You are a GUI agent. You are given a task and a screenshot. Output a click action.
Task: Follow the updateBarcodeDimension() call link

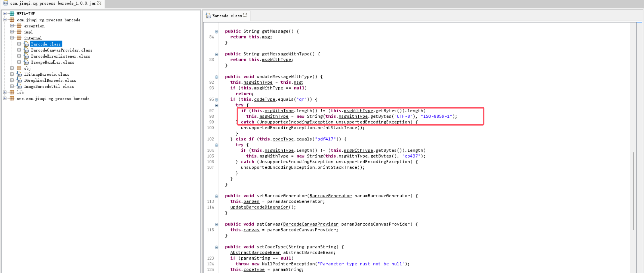[x=259, y=207]
